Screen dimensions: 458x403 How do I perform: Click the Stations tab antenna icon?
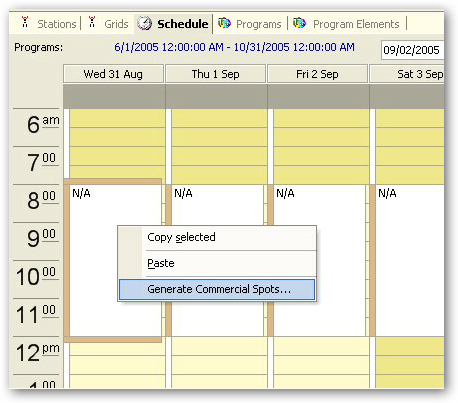25,22
